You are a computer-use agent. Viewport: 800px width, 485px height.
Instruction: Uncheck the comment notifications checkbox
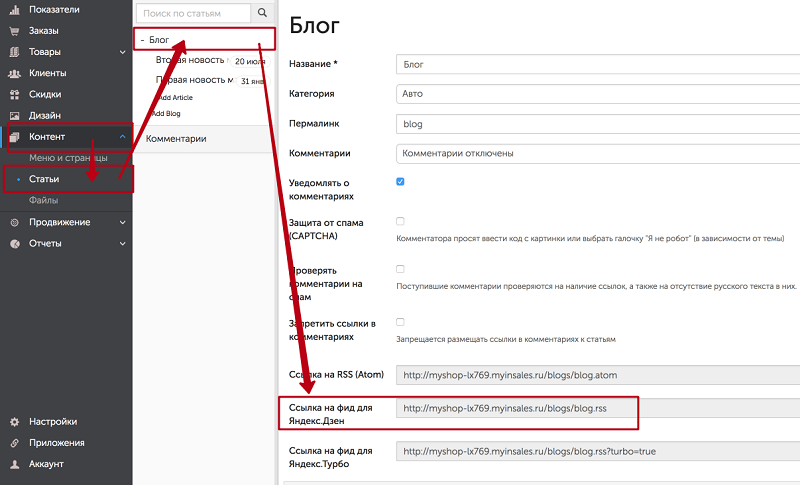pyautogui.click(x=400, y=182)
